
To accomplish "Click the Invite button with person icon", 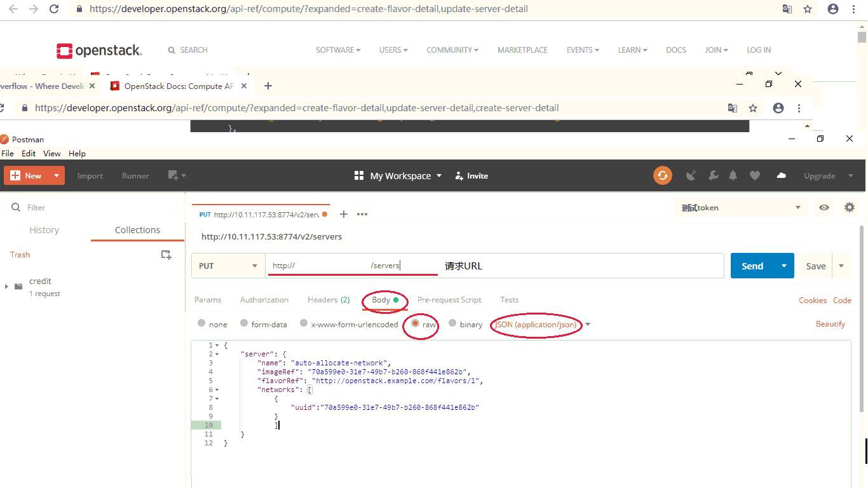I will (x=472, y=176).
